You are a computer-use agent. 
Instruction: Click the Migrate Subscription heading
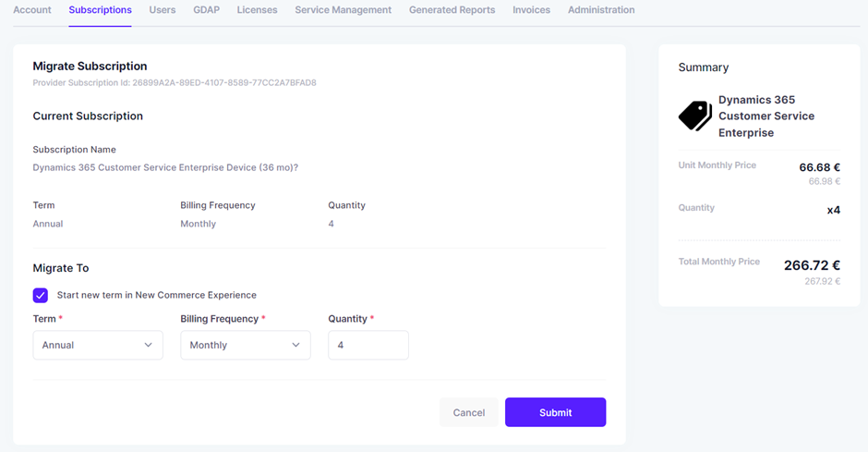click(x=90, y=66)
